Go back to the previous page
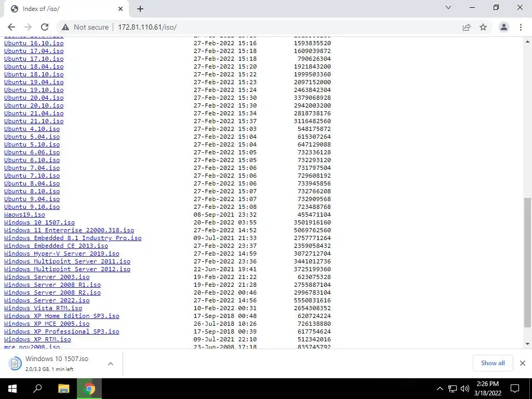Screen dimensions: 532x399 (x=11, y=27)
